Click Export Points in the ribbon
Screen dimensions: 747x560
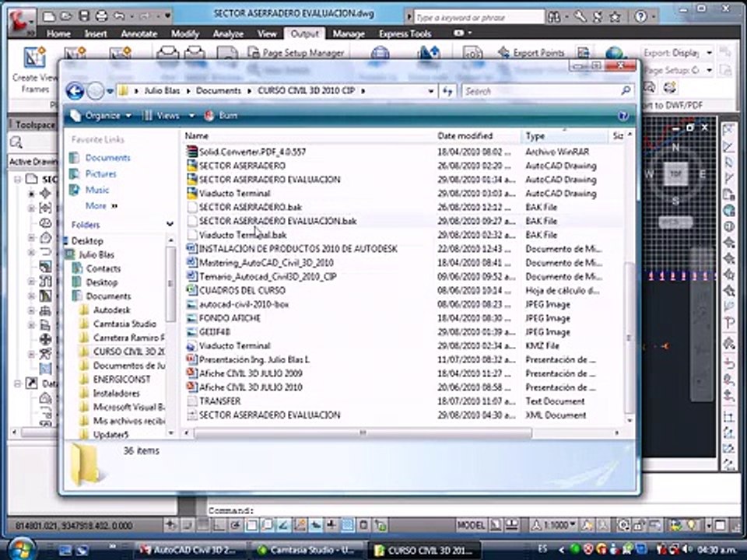coord(531,53)
